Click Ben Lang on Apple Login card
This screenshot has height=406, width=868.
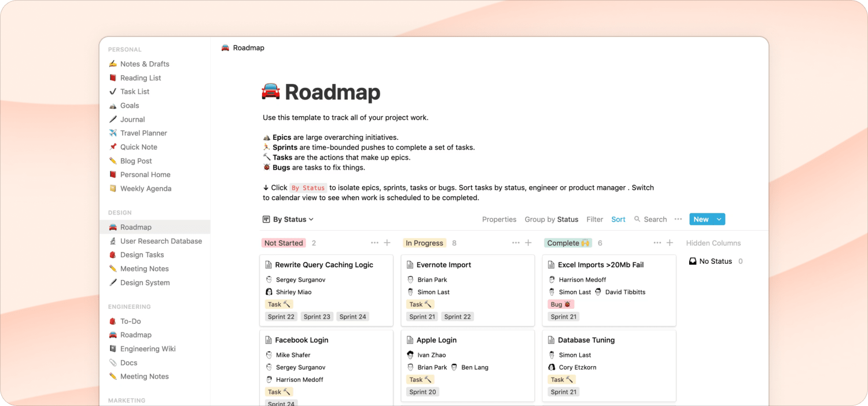click(469, 367)
